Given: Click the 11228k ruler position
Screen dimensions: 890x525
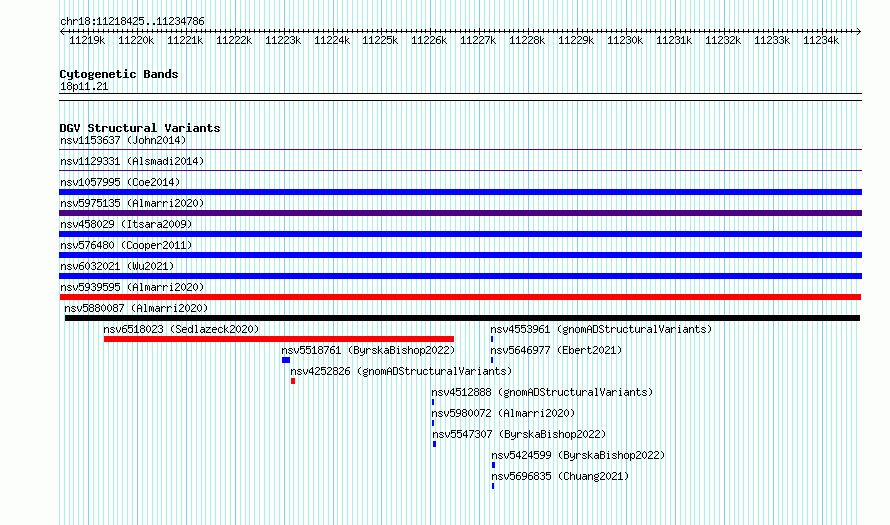Looking at the screenshot, I should point(527,40).
